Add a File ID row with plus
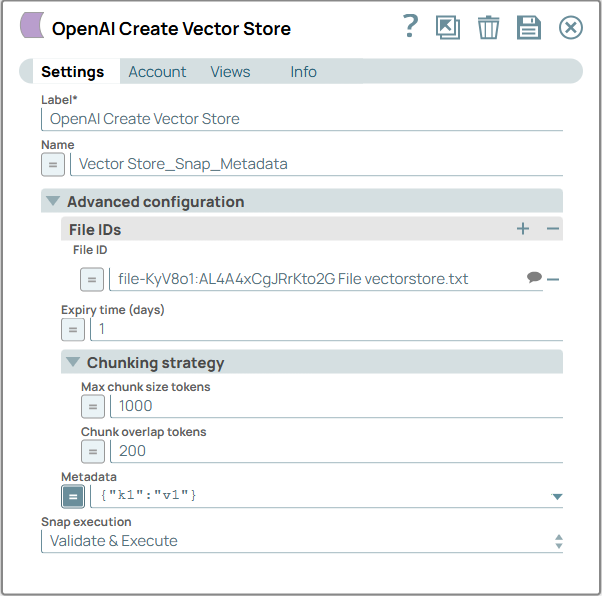Image resolution: width=602 pixels, height=596 pixels. tap(523, 229)
